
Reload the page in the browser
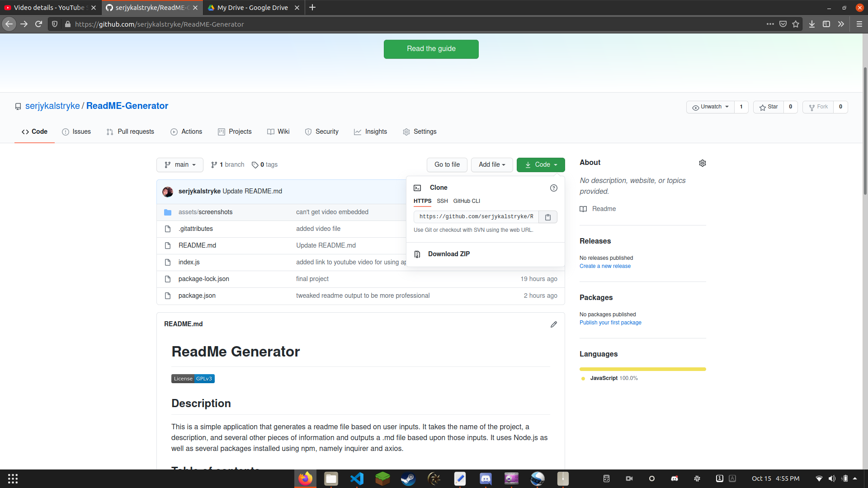[x=38, y=24]
